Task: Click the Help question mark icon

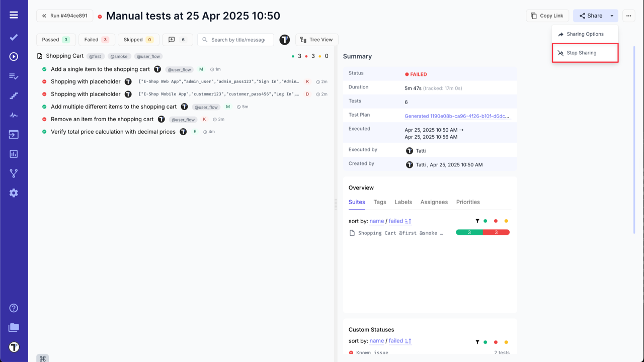Action: pyautogui.click(x=14, y=308)
